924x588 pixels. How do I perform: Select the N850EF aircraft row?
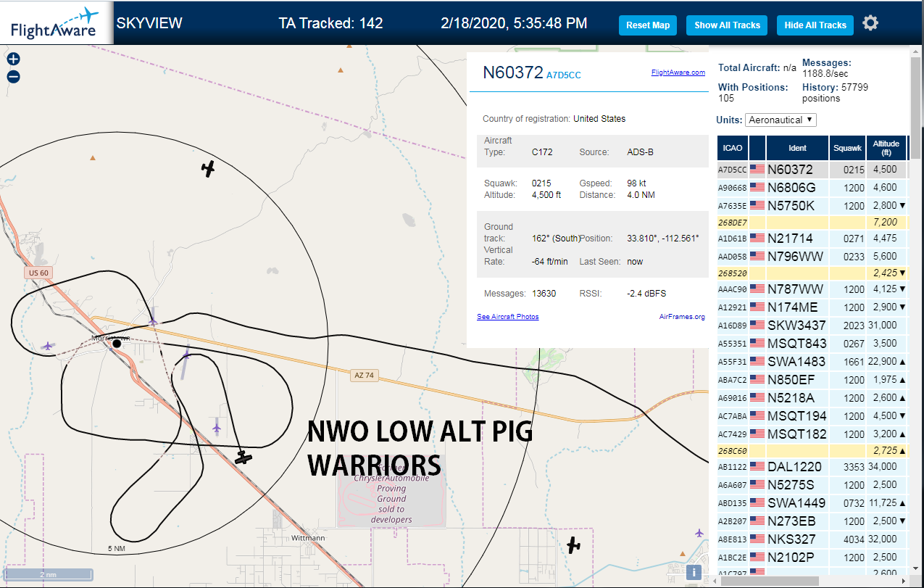[812, 379]
